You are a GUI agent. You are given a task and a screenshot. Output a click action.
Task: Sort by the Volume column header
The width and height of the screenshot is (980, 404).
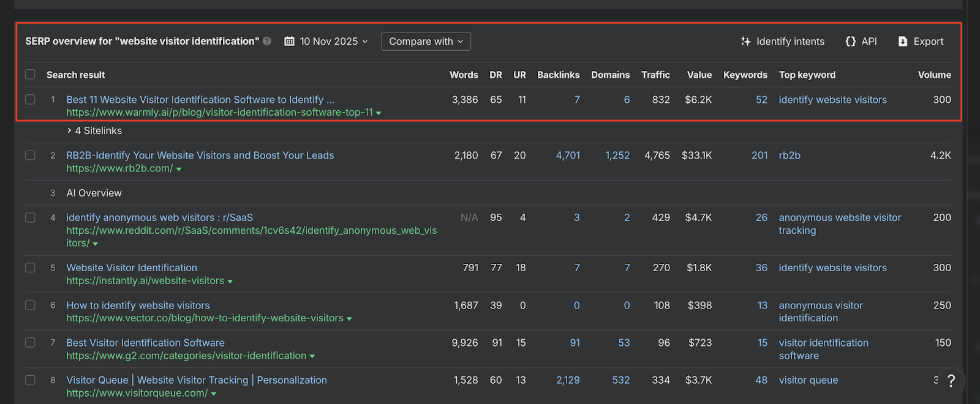(x=934, y=75)
